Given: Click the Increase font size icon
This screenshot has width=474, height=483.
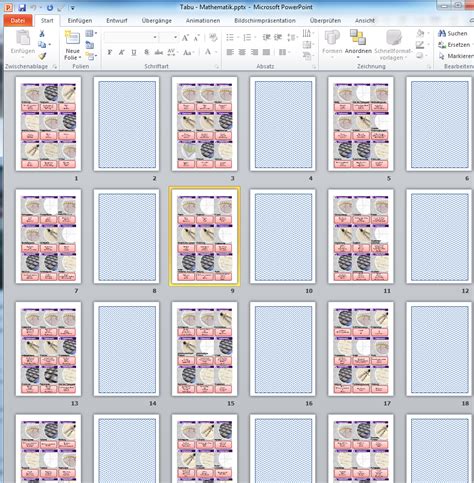Looking at the screenshot, I should pos(185,38).
